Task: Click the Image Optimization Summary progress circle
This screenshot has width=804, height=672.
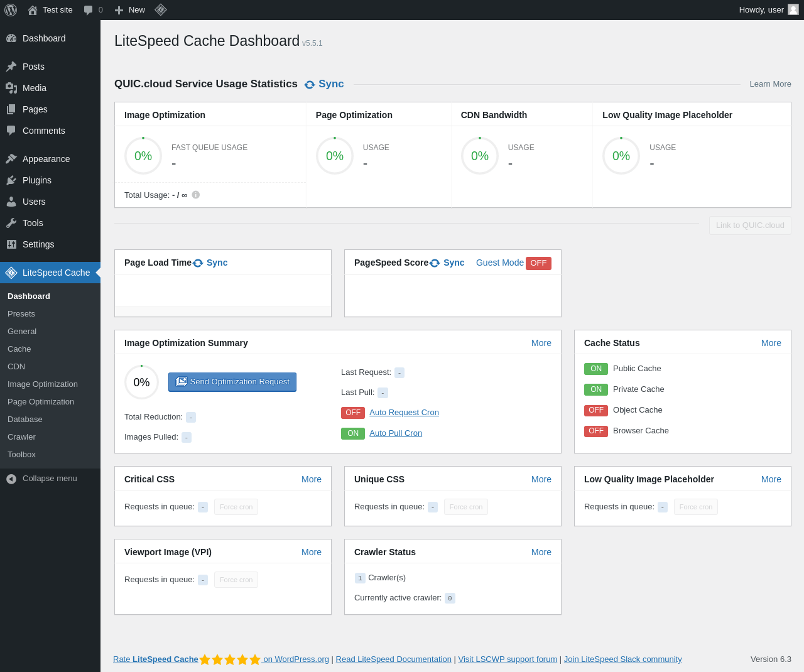Action: click(141, 382)
